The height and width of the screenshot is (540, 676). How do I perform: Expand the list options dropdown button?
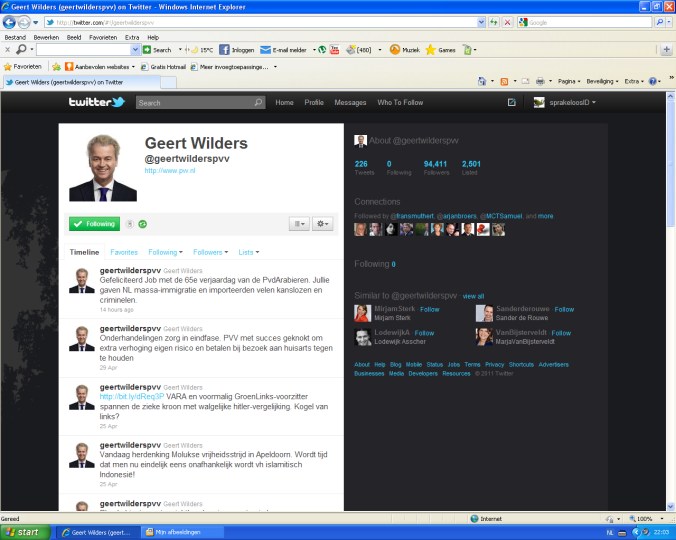coord(298,224)
